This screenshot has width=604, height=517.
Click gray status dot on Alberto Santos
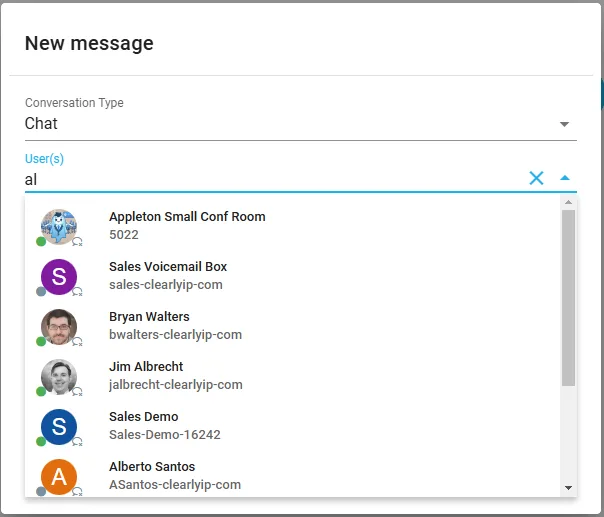pos(41,492)
